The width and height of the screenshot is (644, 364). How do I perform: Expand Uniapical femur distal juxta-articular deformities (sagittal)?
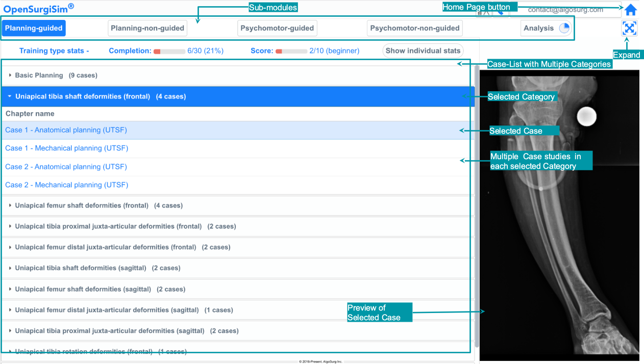pyautogui.click(x=123, y=310)
